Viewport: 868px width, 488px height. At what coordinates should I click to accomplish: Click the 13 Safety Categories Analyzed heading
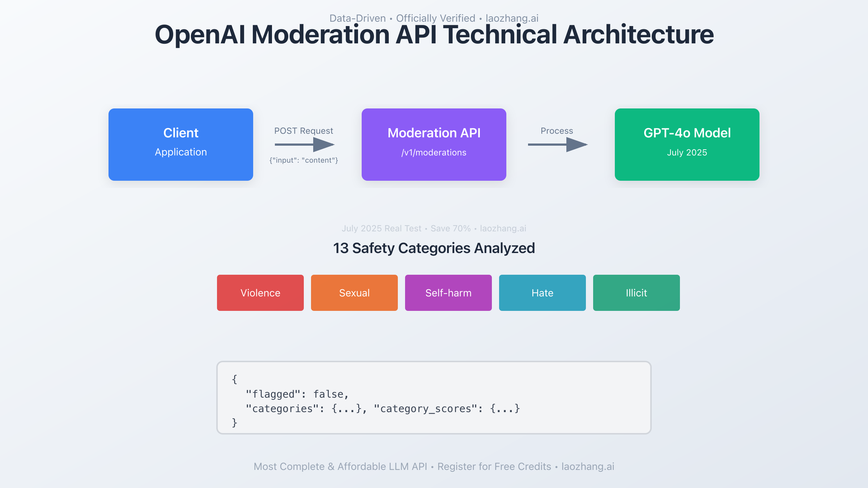(434, 248)
